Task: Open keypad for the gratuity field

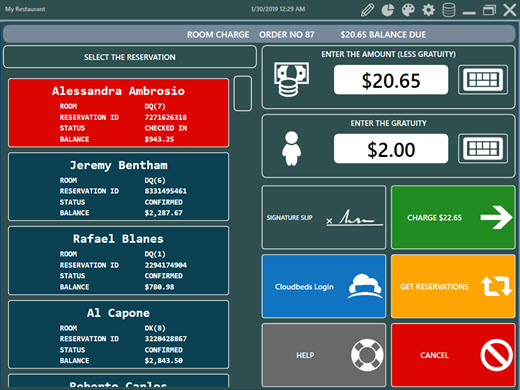Action: pos(483,149)
